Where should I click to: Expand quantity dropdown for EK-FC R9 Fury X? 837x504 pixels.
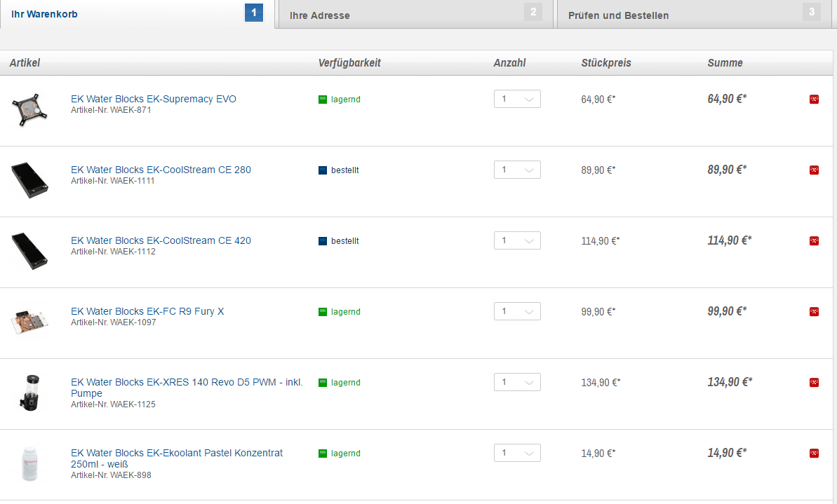[517, 311]
